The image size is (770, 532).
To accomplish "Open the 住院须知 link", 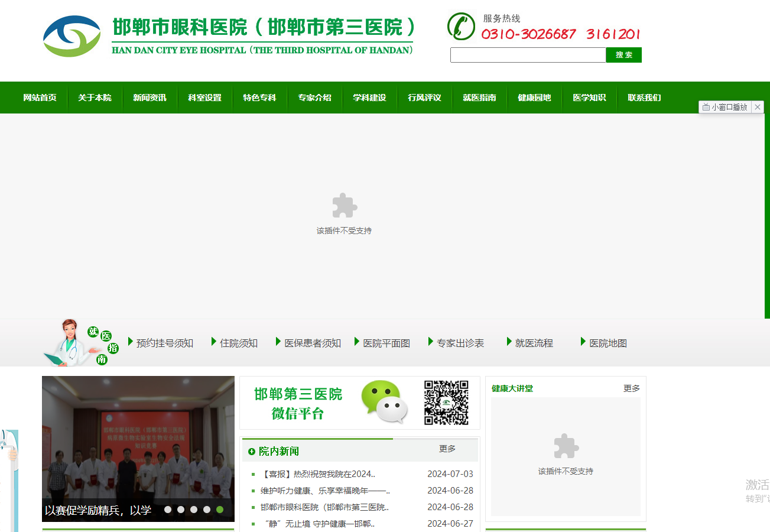I will coord(239,343).
